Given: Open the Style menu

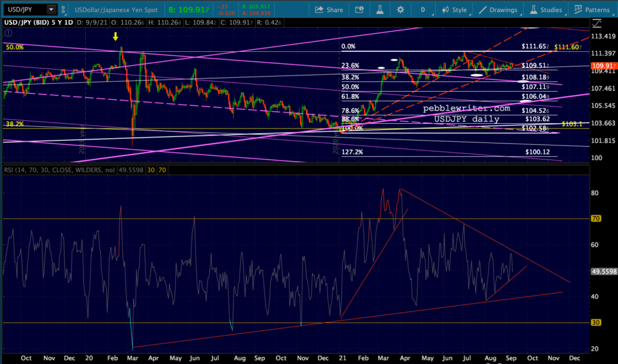Looking at the screenshot, I should [454, 10].
